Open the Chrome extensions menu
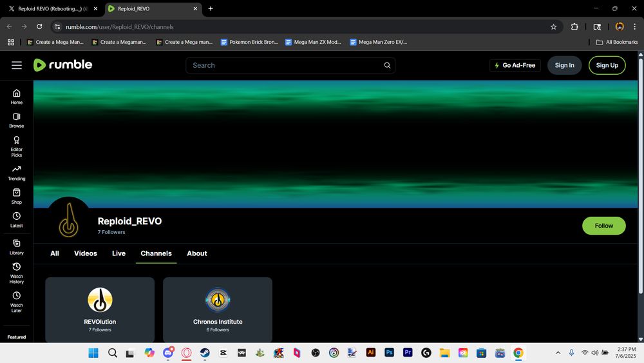The height and width of the screenshot is (363, 644). [x=574, y=26]
